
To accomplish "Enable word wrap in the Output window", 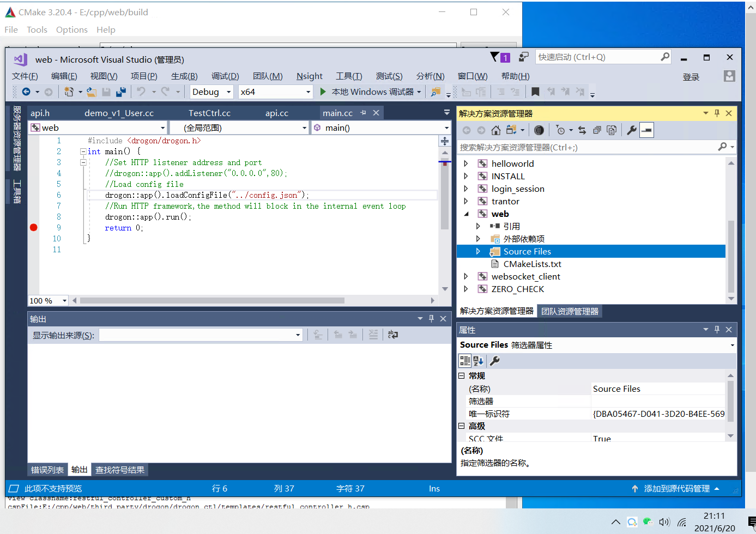I will [392, 335].
